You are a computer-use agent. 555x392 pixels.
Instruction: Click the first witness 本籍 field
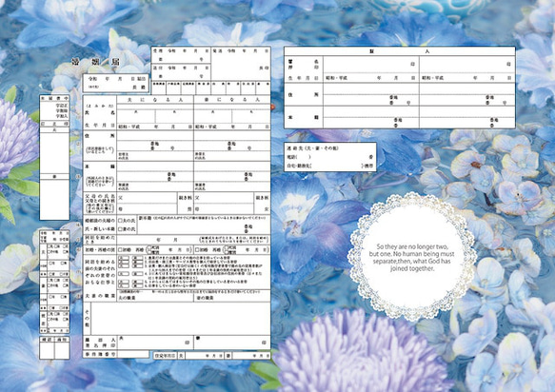pyautogui.click(x=371, y=117)
